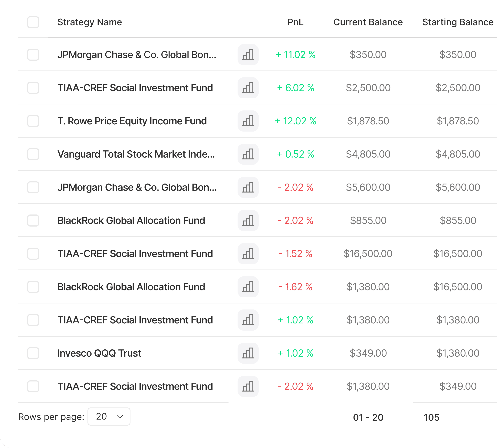Tick the Vanguard Total Stock Market checkbox
The width and height of the screenshot is (497, 448).
click(33, 154)
